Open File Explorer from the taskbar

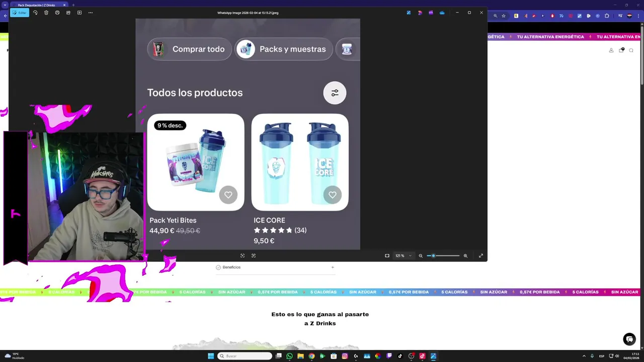(300, 356)
